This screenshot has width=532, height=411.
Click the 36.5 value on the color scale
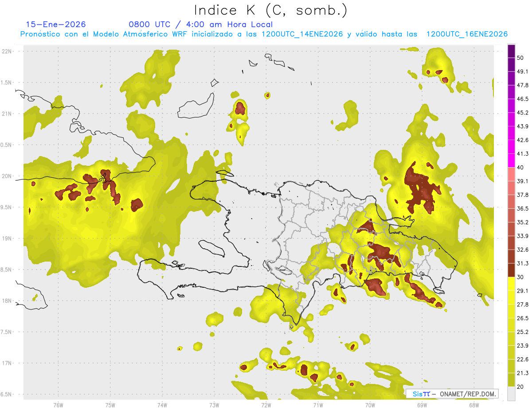coord(523,208)
